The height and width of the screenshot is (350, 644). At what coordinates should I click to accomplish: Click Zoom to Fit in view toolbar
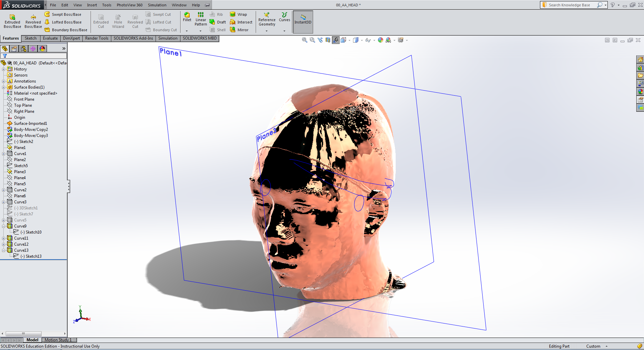(x=305, y=40)
